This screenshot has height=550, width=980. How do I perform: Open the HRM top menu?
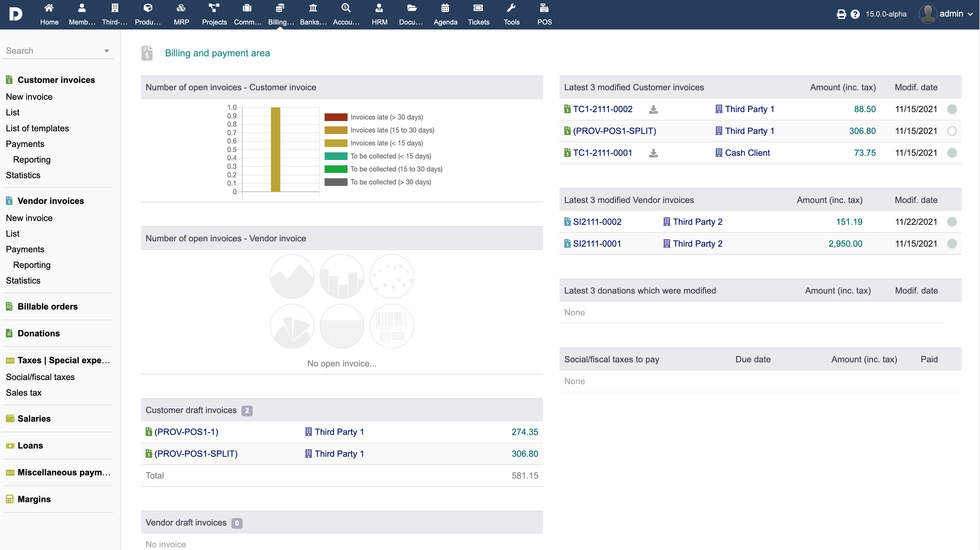(379, 14)
